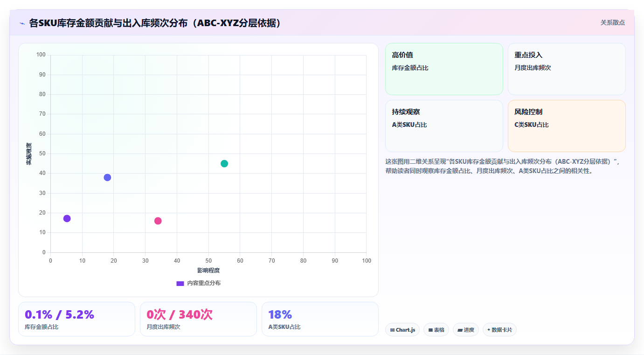Screen dimensions: 644x355
Task: Select the pink data point near 34
Action: (158, 221)
